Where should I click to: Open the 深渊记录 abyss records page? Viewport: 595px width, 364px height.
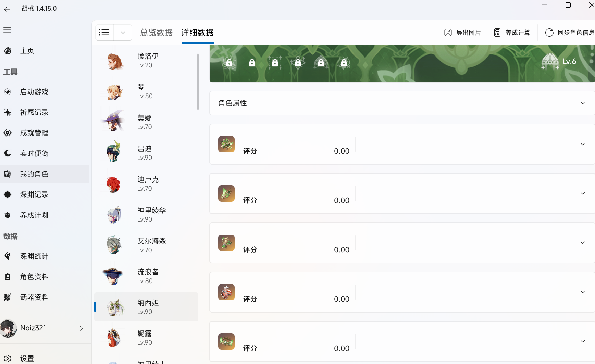(34, 194)
